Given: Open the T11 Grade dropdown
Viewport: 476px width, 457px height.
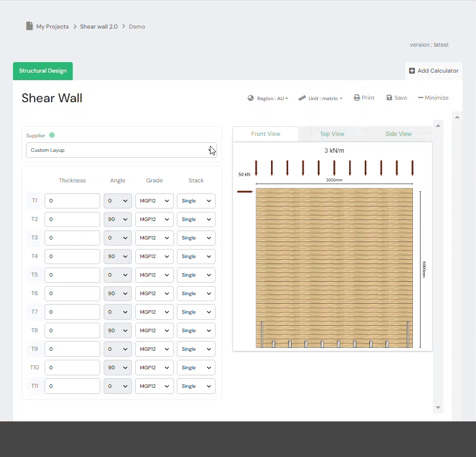Looking at the screenshot, I should pyautogui.click(x=154, y=386).
